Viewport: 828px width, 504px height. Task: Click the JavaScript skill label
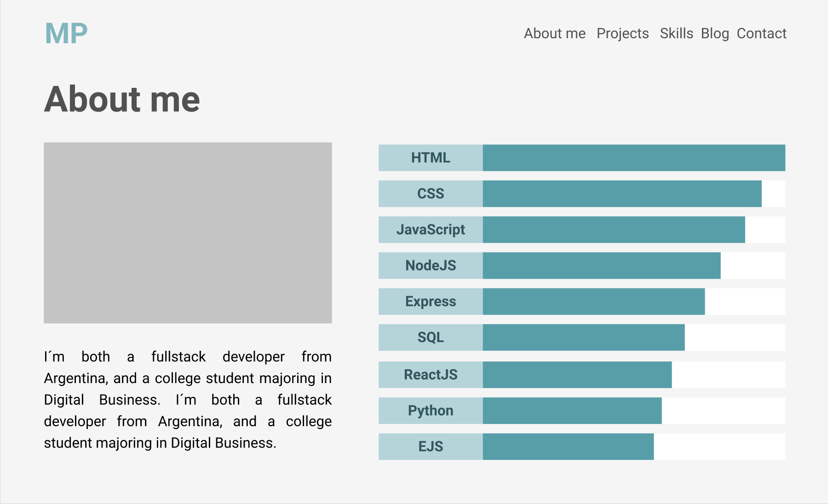(431, 229)
